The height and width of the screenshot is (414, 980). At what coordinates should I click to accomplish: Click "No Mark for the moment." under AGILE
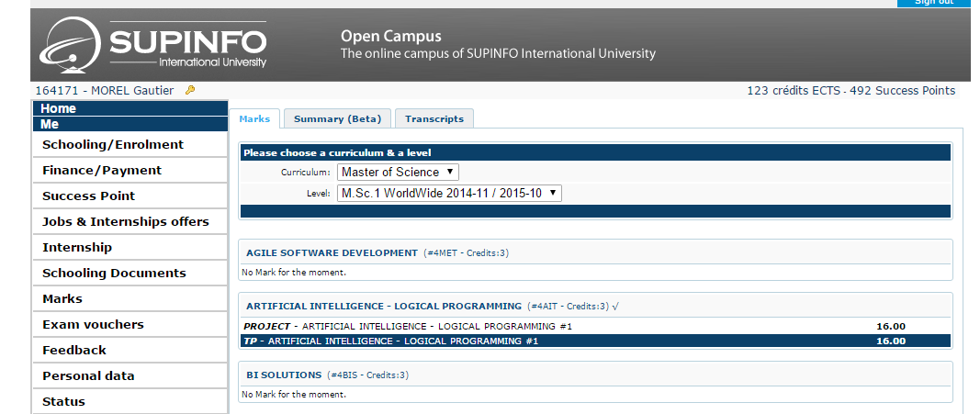point(294,273)
